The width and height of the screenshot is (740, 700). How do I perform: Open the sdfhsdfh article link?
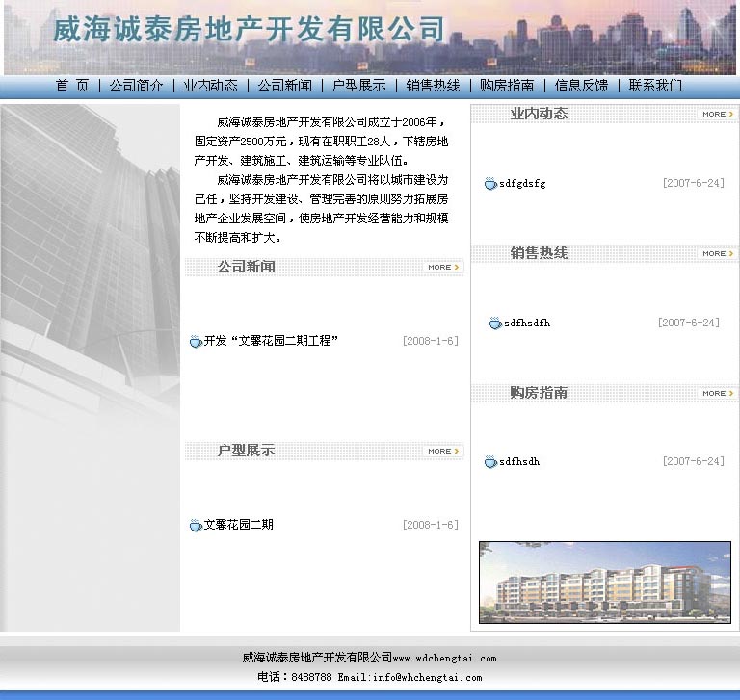pyautogui.click(x=527, y=324)
